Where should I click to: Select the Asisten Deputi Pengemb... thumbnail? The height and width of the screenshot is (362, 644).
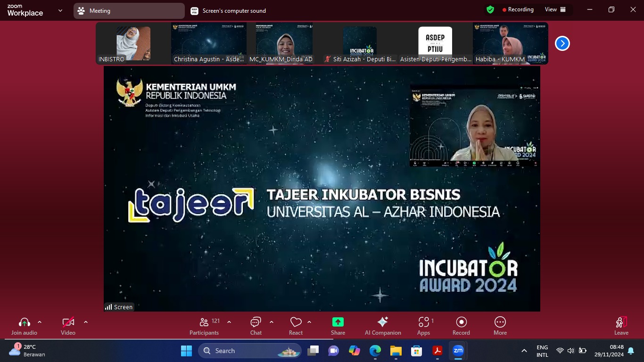435,43
